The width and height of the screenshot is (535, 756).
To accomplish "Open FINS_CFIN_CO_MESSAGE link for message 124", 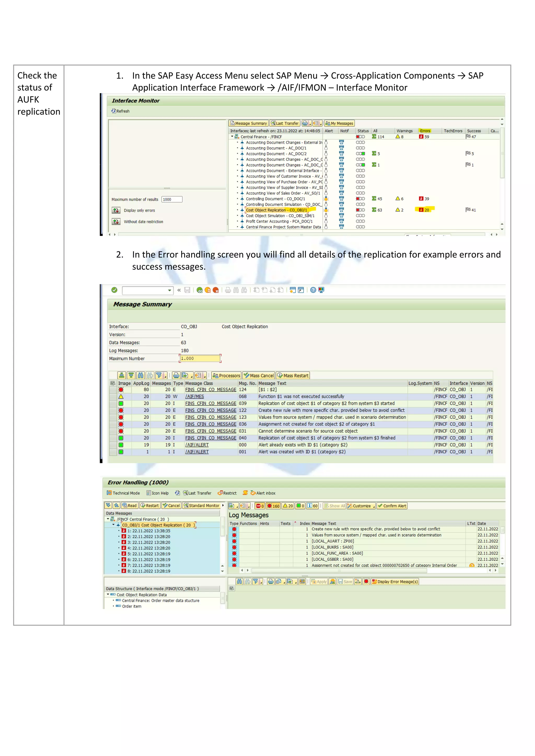I will 211,389.
